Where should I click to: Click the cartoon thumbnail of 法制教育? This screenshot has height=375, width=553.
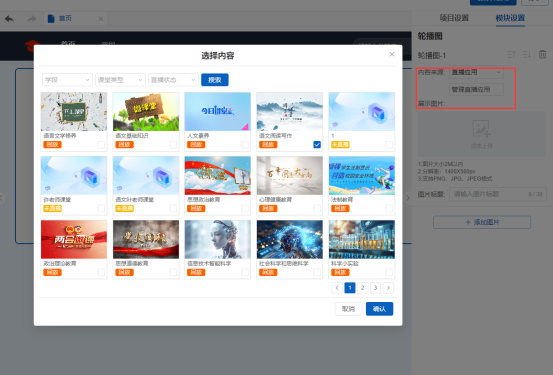[362, 176]
